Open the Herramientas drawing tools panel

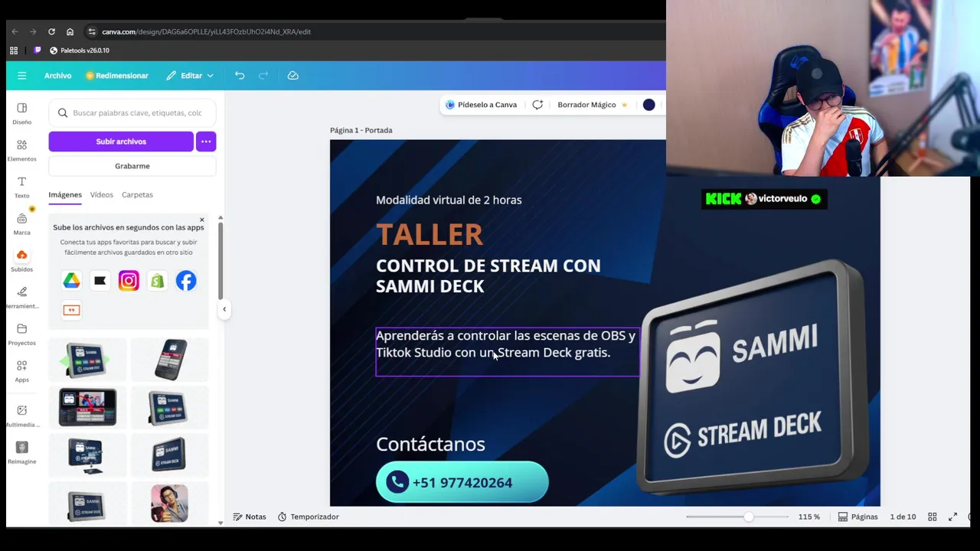pos(21,297)
